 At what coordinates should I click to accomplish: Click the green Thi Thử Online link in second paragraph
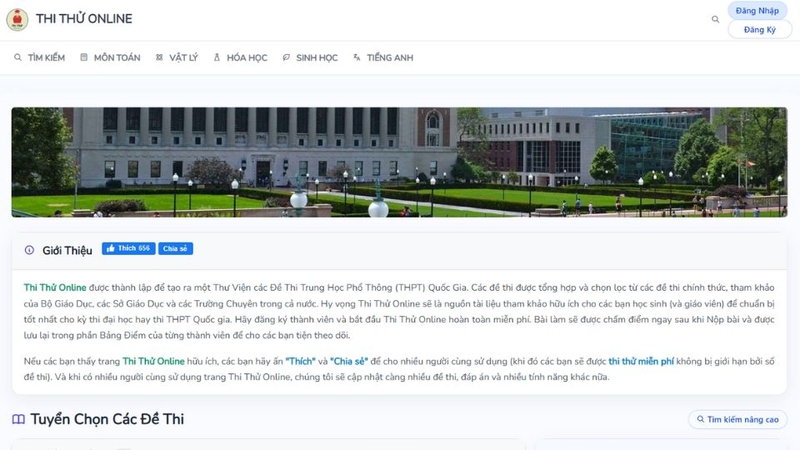point(154,361)
